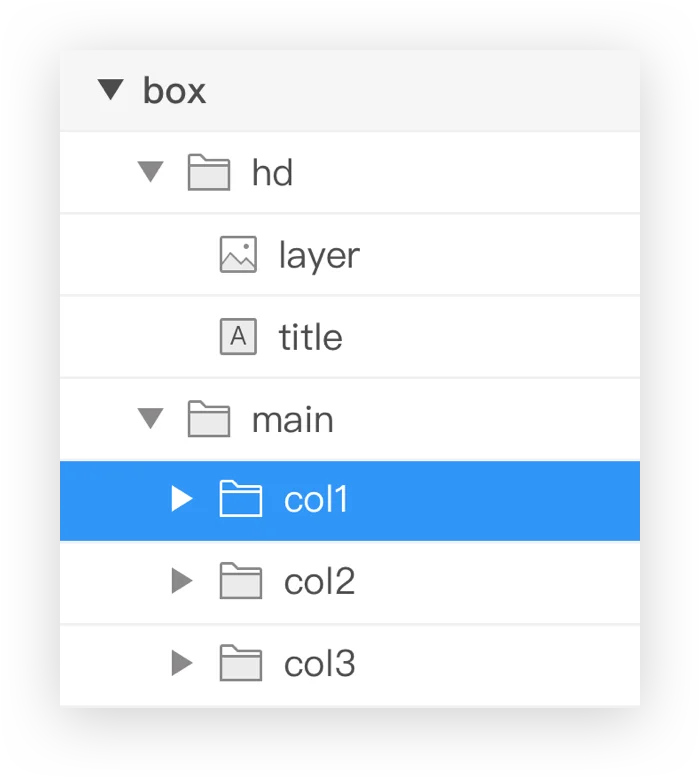Expand the col2 folder arrow

[x=181, y=581]
